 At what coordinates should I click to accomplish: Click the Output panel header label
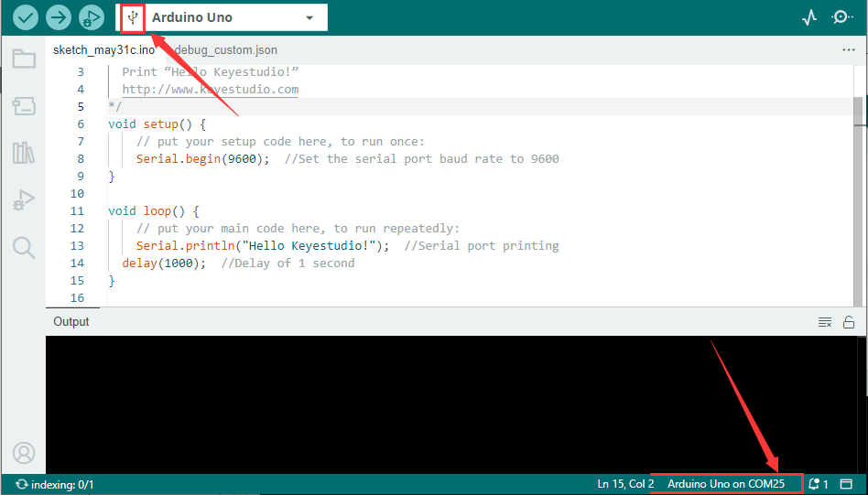(x=71, y=322)
